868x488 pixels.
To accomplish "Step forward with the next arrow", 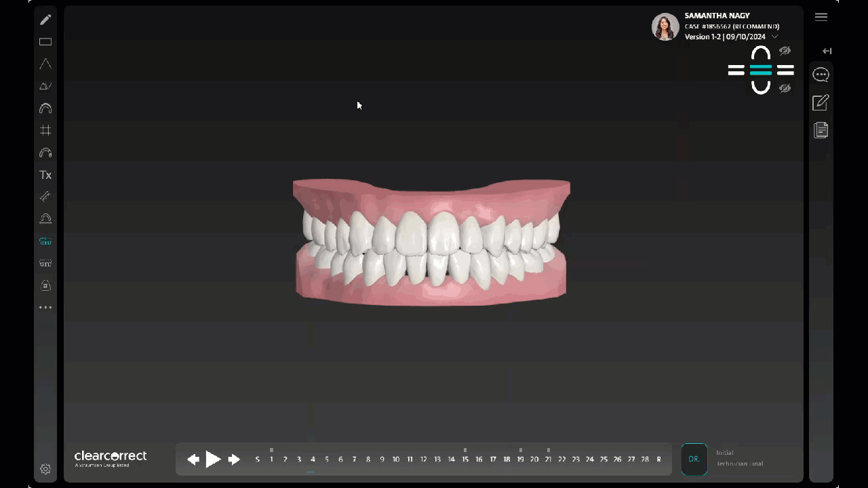I will pos(234,460).
